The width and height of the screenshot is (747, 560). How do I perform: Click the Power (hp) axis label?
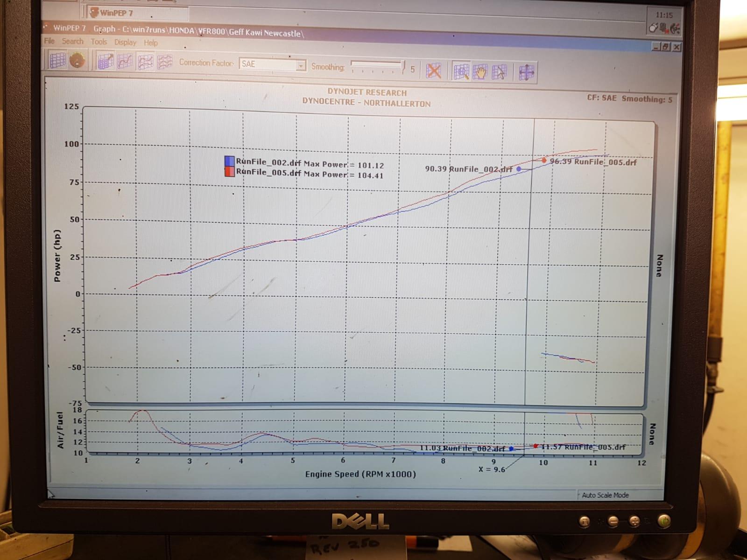[57, 256]
